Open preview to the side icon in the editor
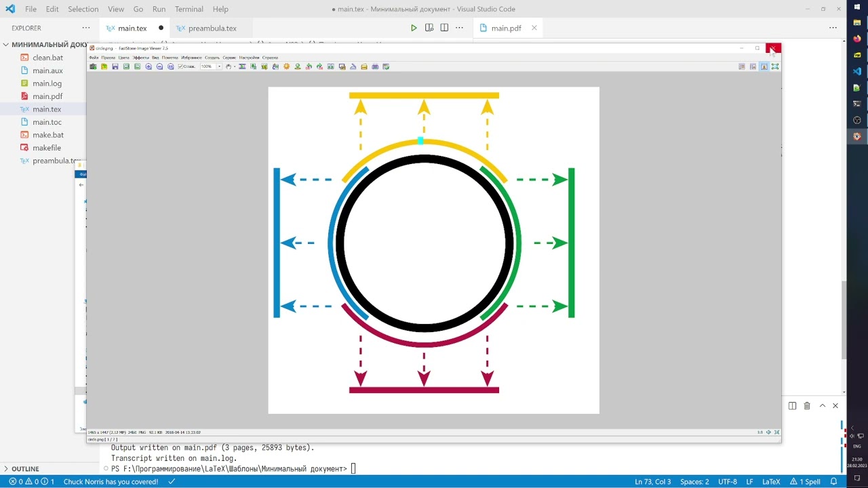This screenshot has width=868, height=488. [x=429, y=28]
